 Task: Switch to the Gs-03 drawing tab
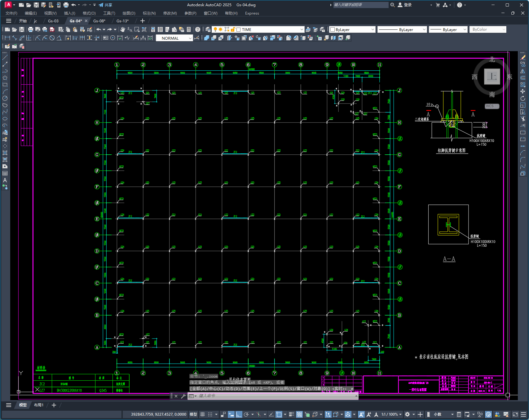point(53,21)
